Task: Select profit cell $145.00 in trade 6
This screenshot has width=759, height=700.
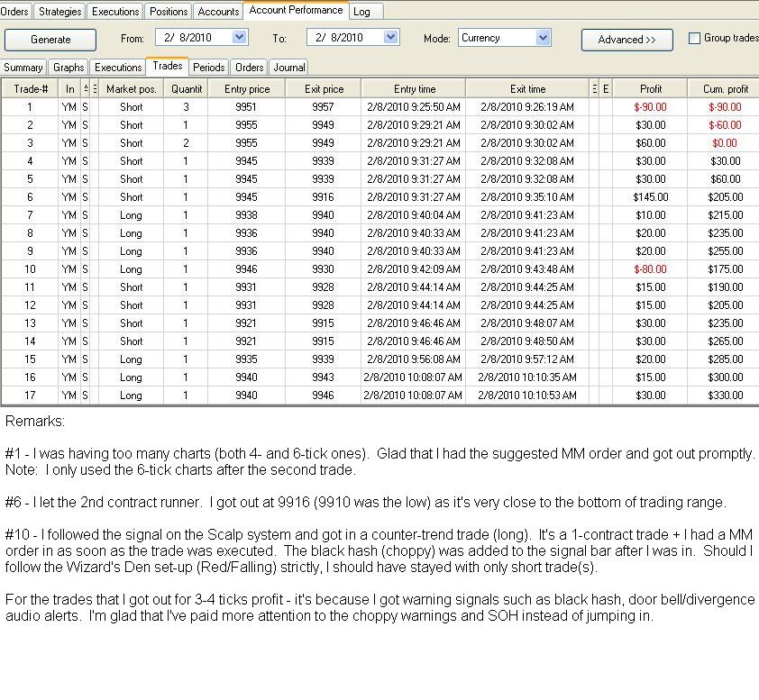Action: 650,197
